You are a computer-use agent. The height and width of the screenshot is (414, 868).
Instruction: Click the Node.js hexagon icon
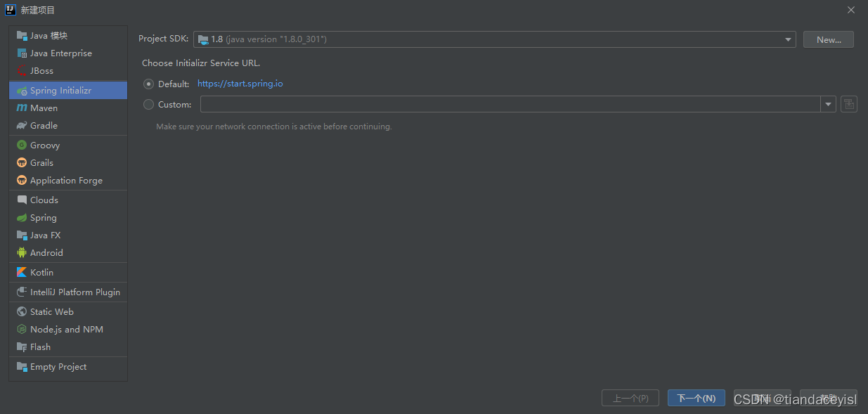pyautogui.click(x=22, y=330)
